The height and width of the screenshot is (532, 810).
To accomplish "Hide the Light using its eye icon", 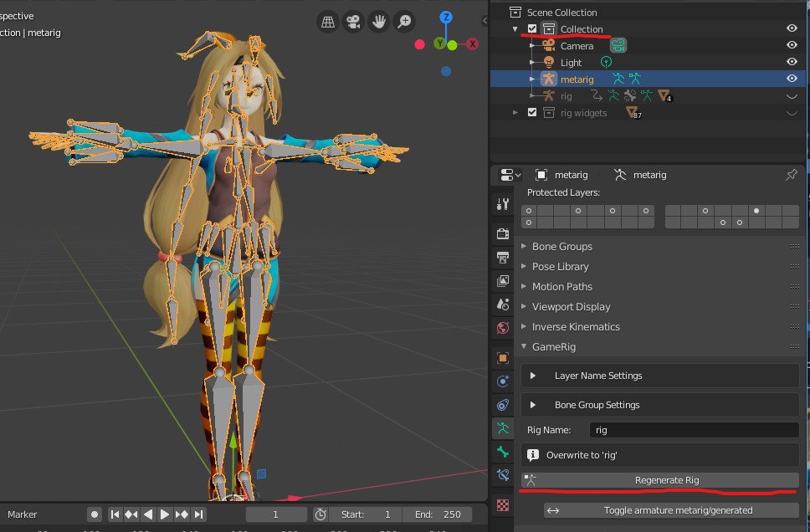I will [792, 61].
